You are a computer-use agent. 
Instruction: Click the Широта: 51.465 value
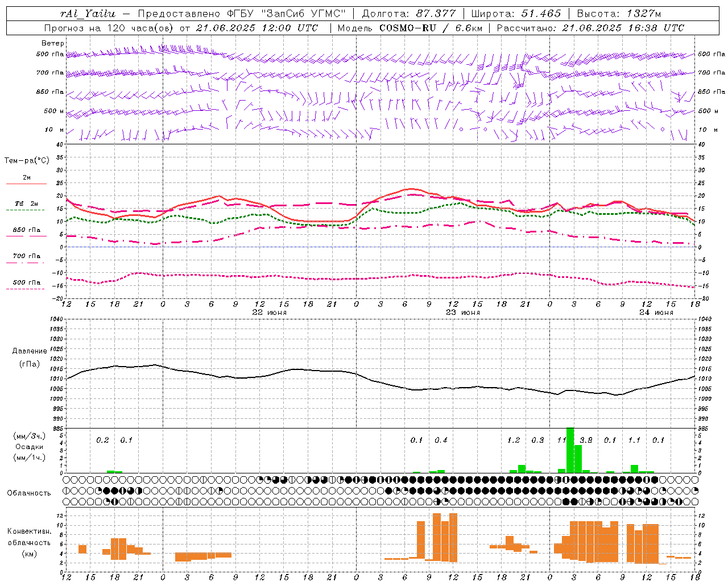pos(516,14)
